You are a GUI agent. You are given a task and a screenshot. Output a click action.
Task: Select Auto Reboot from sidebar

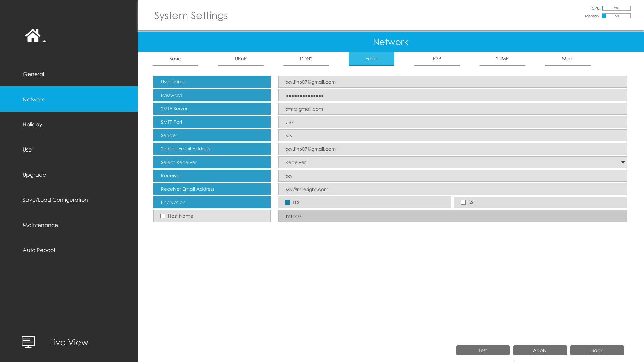[39, 250]
